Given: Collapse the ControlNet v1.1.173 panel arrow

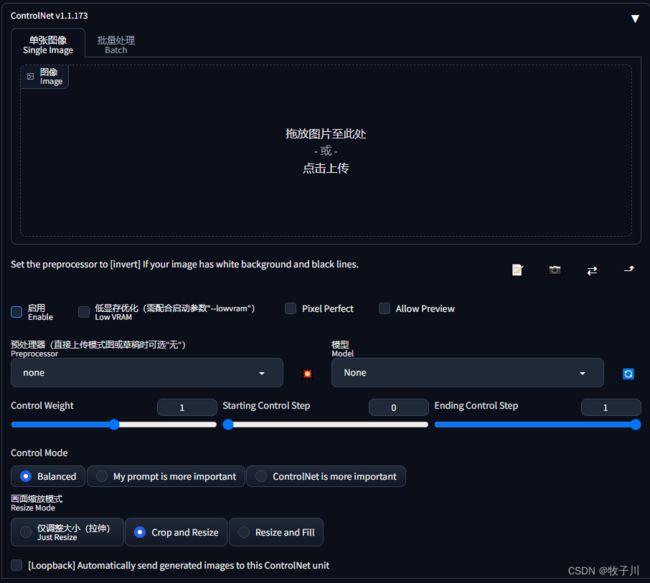Looking at the screenshot, I should click(635, 19).
